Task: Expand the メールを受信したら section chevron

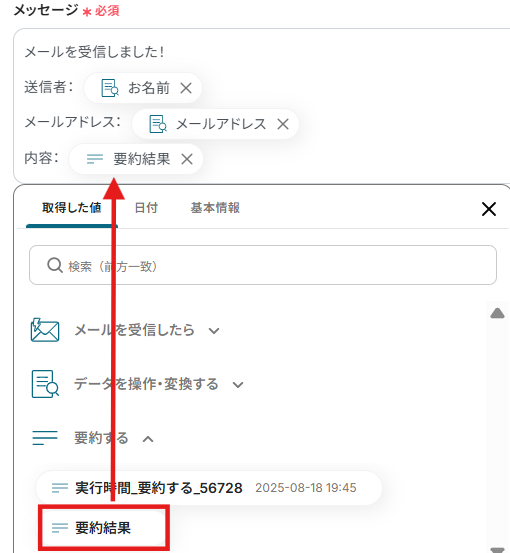Action: point(214,331)
